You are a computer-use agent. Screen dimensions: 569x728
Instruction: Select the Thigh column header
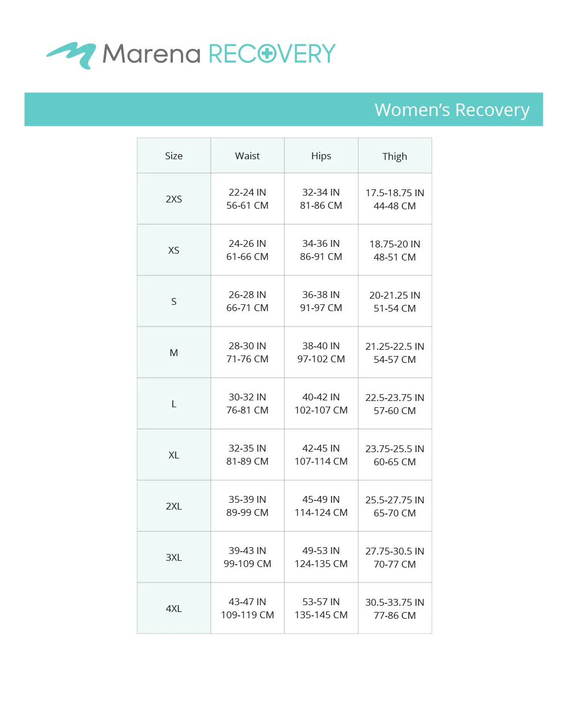pos(395,156)
